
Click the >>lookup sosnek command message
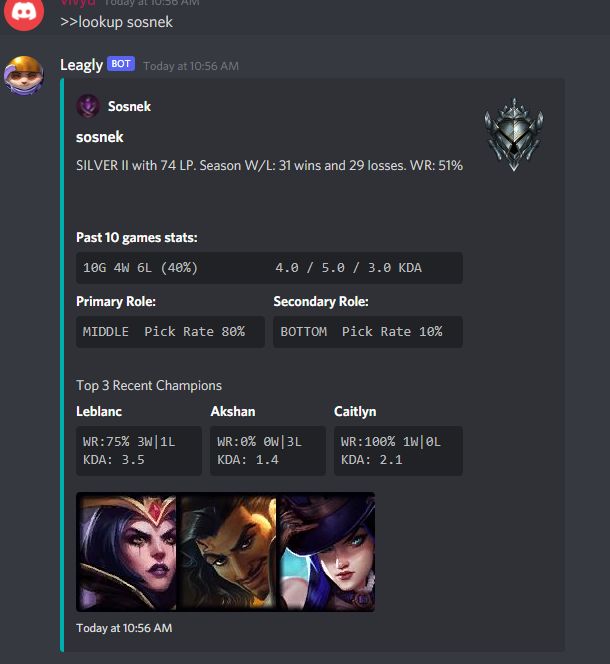pyautogui.click(x=116, y=22)
